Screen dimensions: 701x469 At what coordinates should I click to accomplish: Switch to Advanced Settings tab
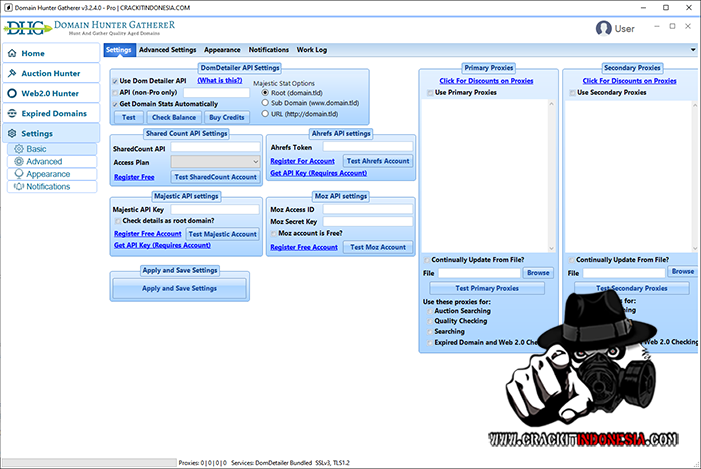pos(167,50)
